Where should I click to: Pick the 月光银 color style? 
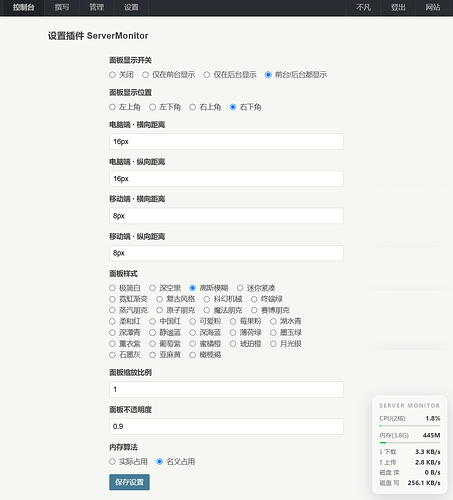coord(273,344)
